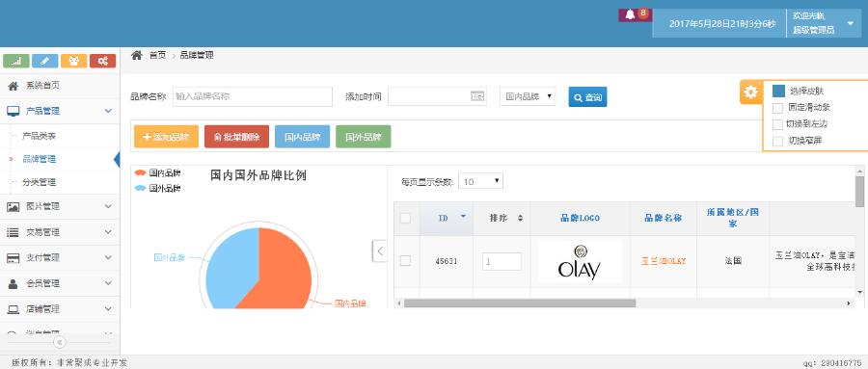Screen dimensions: 868x369
Task: Click the 首页 breadcrumb link
Action: 157,55
